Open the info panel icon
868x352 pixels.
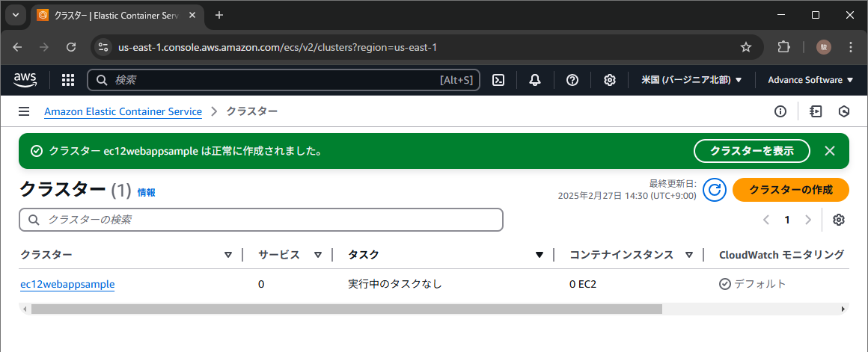click(780, 111)
